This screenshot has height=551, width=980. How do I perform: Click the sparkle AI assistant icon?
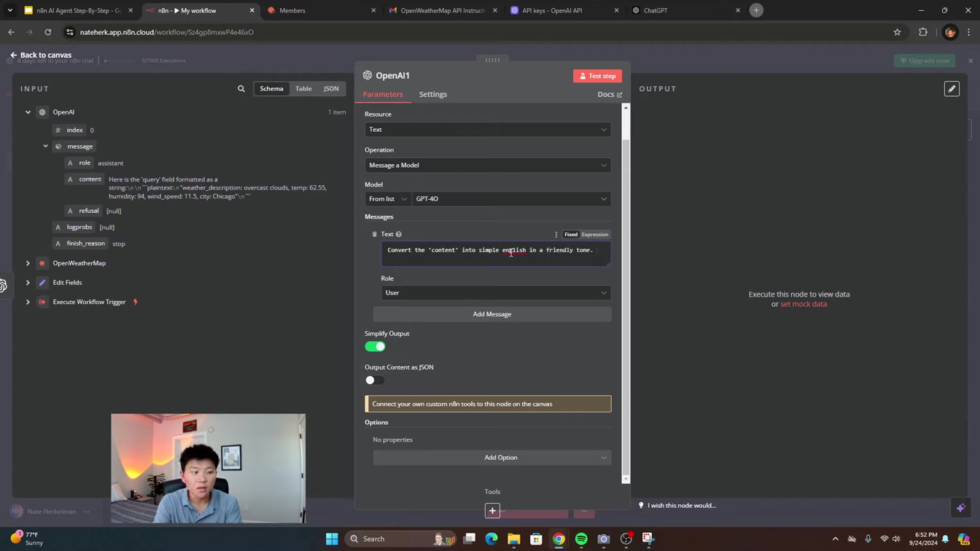point(960,507)
